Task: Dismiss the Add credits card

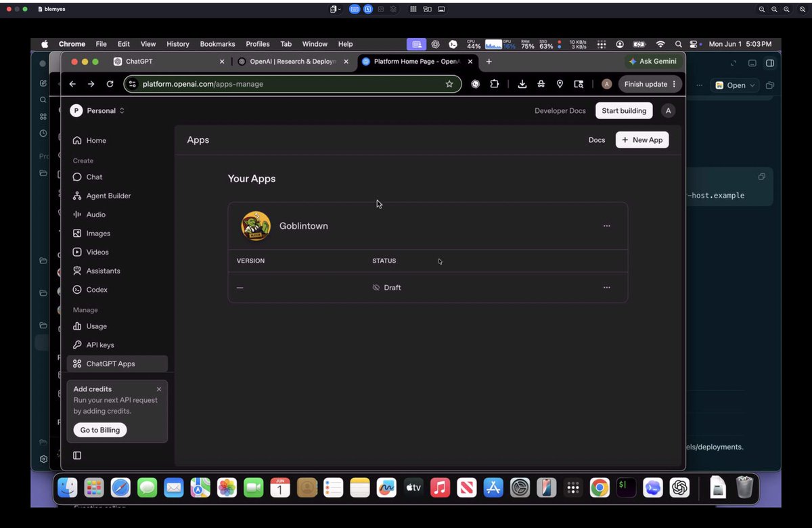Action: (159, 389)
